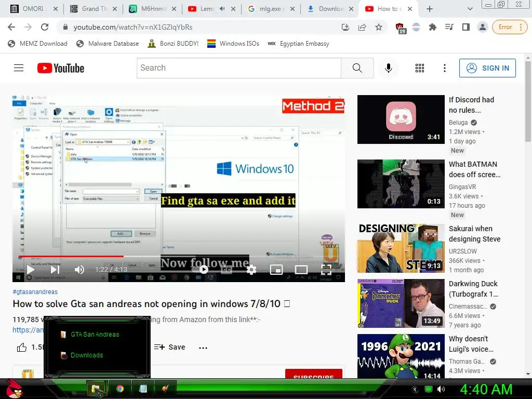Viewport: 532px width, 399px height.
Task: Open the Windows ISOs bookmark
Action: tap(233, 44)
